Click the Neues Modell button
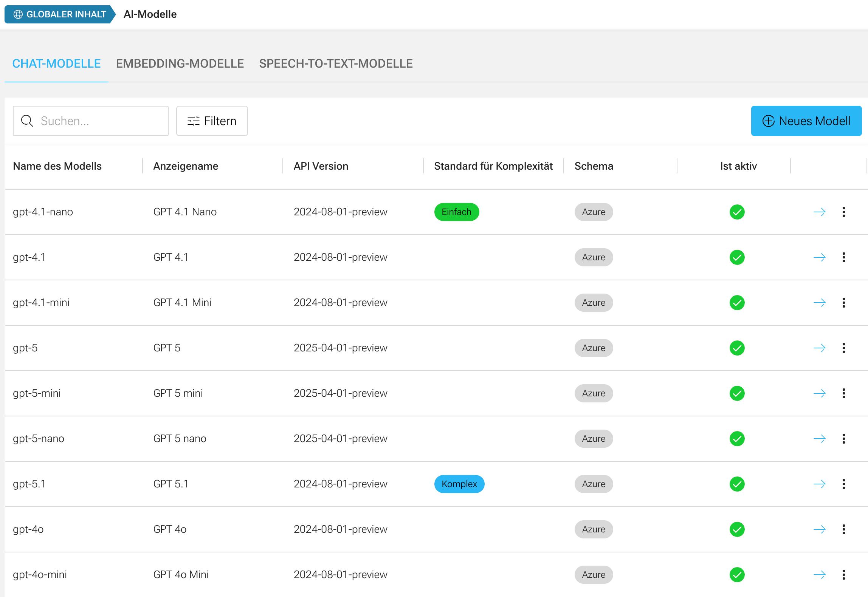 click(x=806, y=121)
